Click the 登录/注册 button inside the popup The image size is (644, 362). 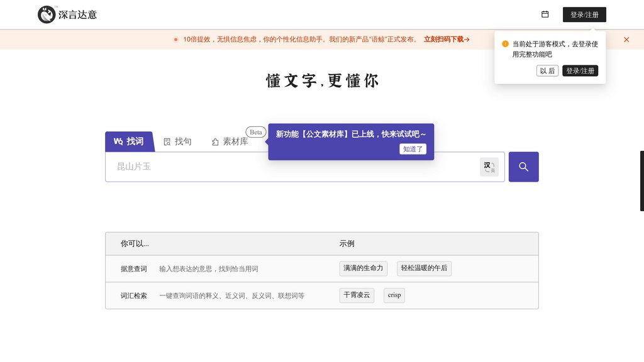(x=580, y=70)
